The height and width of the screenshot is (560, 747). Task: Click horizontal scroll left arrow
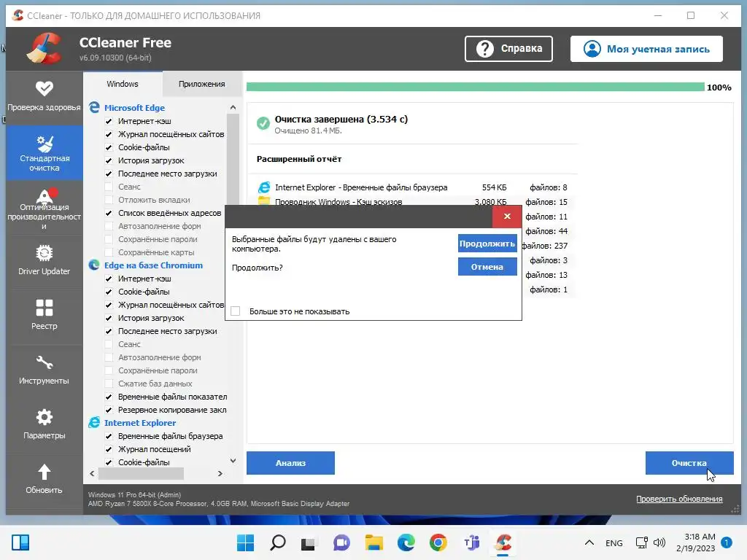click(92, 473)
